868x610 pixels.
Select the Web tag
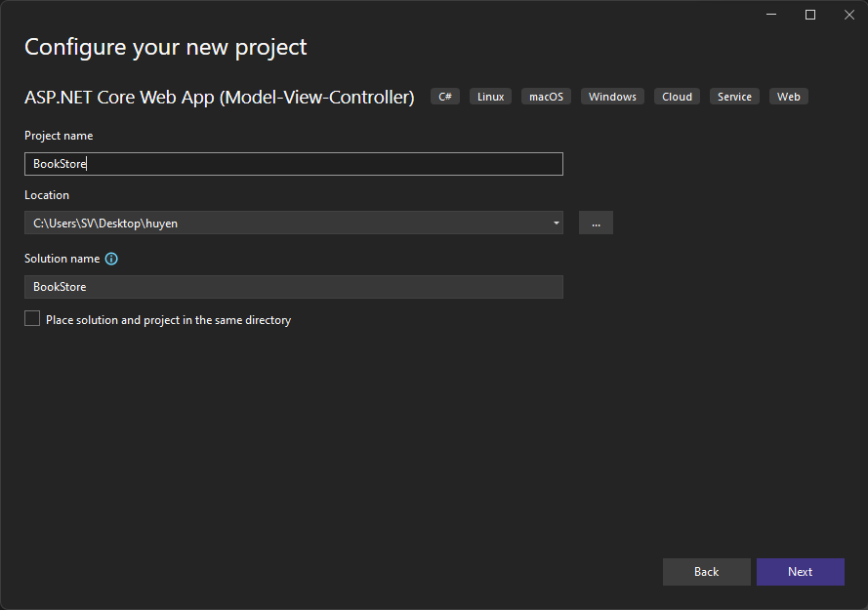(x=788, y=97)
